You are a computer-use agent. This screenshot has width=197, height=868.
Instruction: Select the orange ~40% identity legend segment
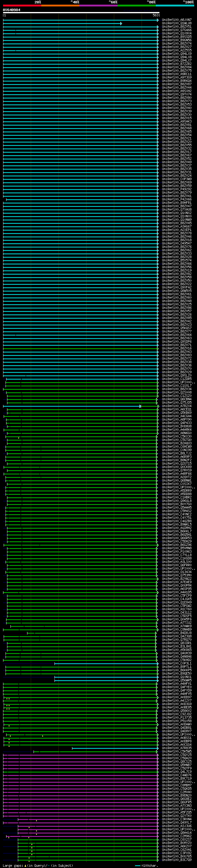pyautogui.click(x=60, y=6)
